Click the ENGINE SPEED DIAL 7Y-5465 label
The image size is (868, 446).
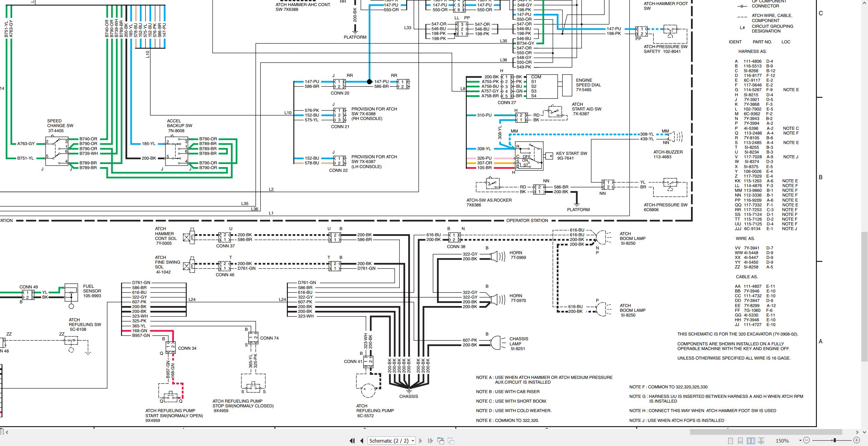(588, 85)
